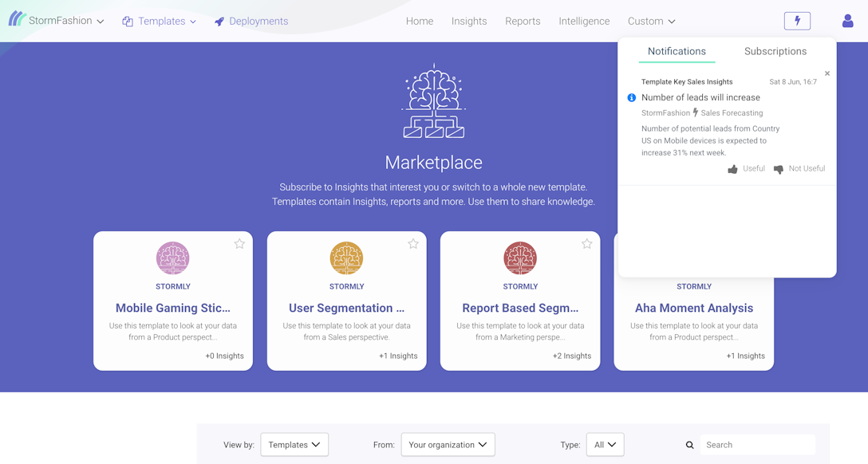Close the notification with the x
This screenshot has height=464, width=868.
[x=827, y=73]
